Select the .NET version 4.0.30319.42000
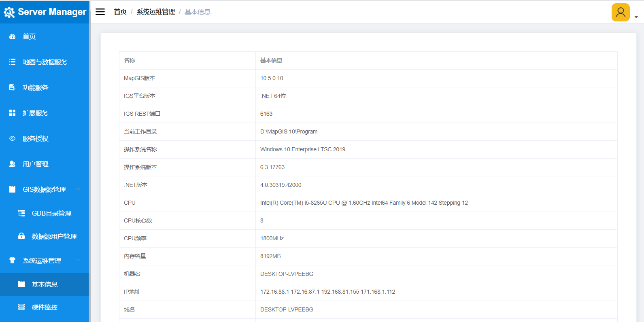644x322 pixels. click(x=281, y=185)
